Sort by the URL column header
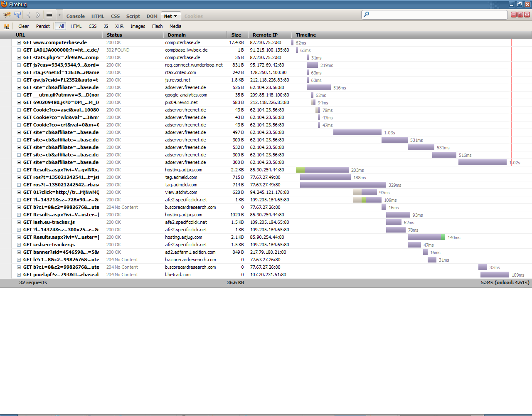 click(58, 35)
